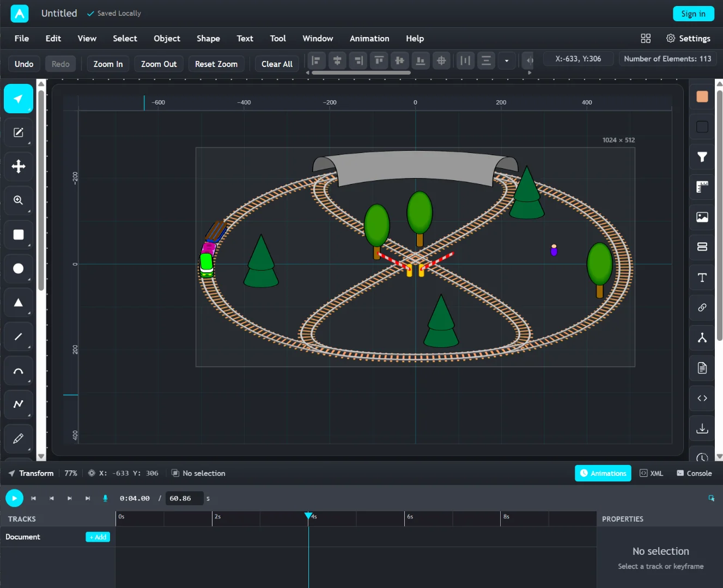Switch to the XML tab
Image resolution: width=723 pixels, height=588 pixels.
(652, 473)
